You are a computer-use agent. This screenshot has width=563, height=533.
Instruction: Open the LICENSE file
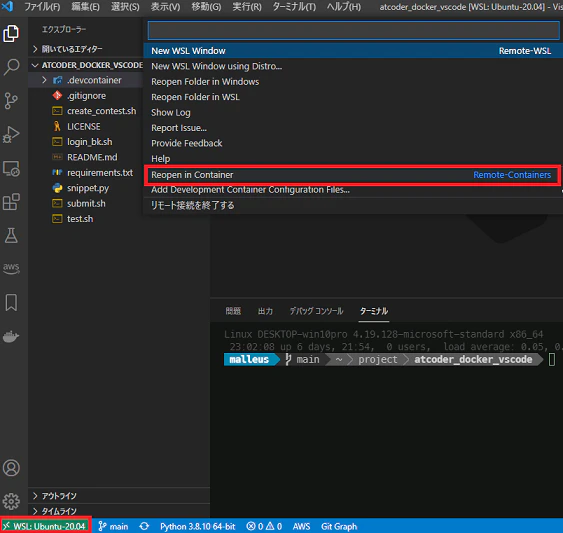click(86, 126)
